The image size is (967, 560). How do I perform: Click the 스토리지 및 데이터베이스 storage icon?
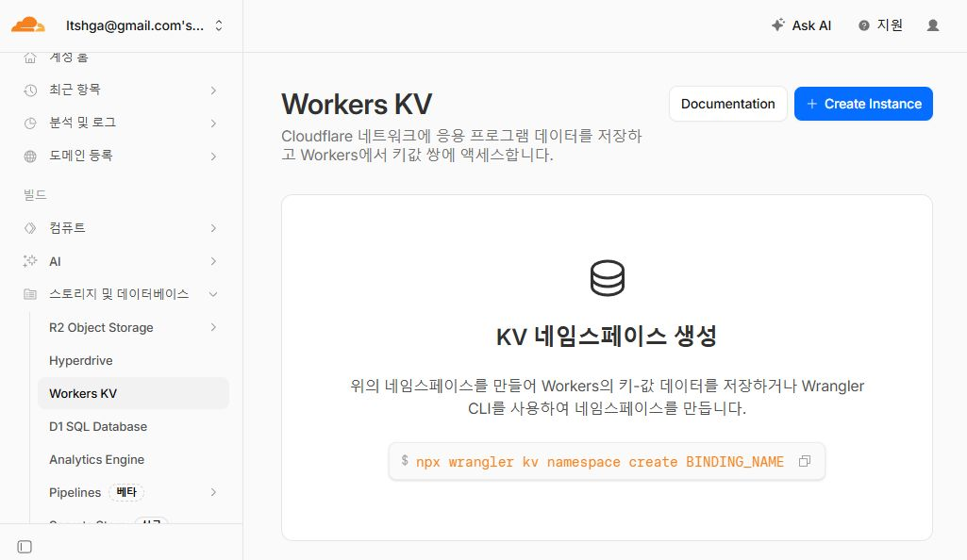pyautogui.click(x=30, y=294)
